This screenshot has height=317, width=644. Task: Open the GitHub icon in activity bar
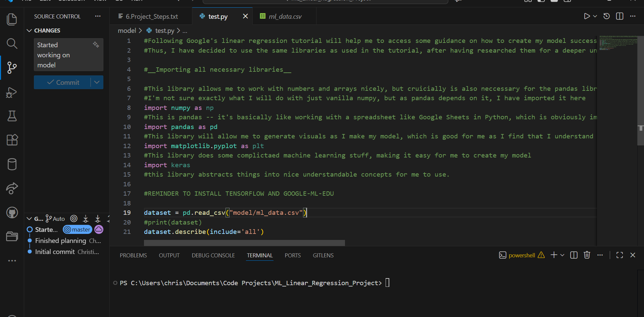pos(12,212)
